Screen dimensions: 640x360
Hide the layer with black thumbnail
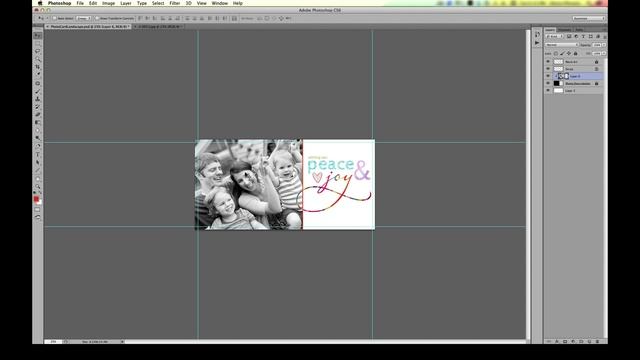[548, 83]
